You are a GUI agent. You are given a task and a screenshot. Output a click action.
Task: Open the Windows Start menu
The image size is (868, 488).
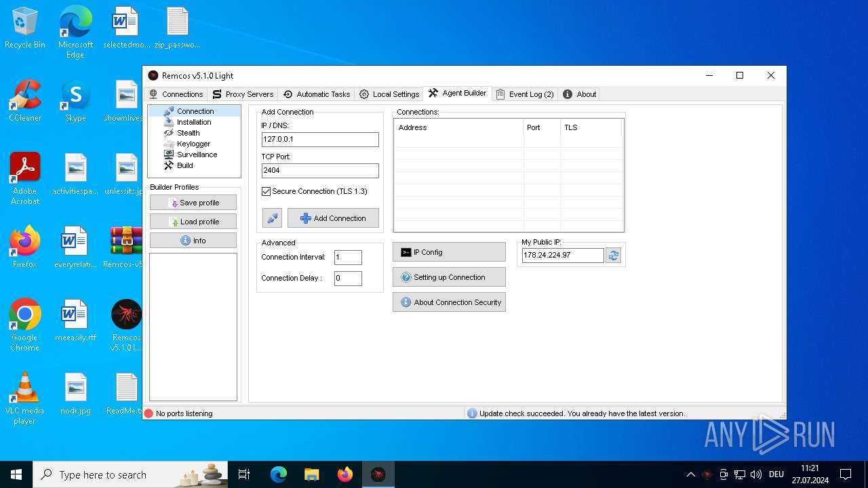(16, 474)
